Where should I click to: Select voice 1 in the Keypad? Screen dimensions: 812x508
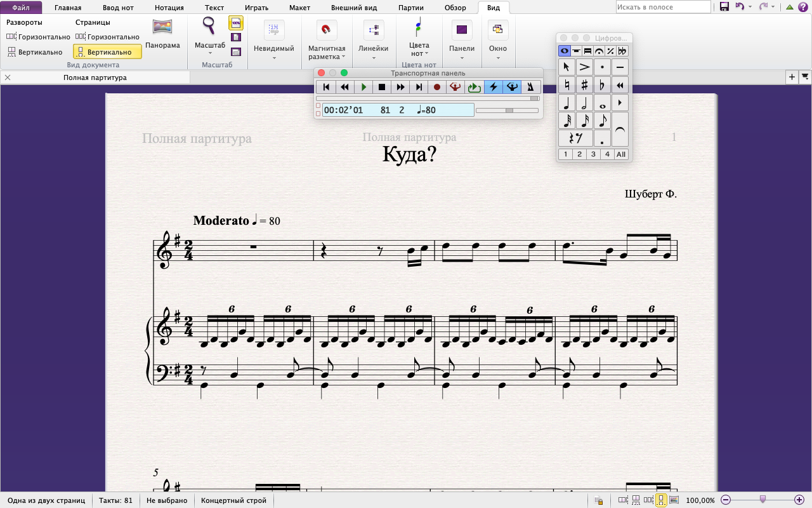(565, 154)
